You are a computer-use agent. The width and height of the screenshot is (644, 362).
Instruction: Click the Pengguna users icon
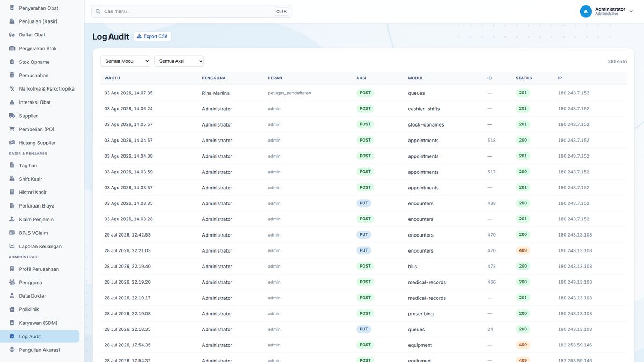(12, 282)
